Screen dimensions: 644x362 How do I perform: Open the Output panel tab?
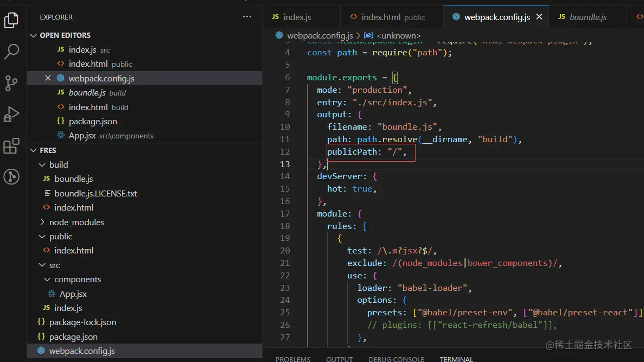click(339, 359)
